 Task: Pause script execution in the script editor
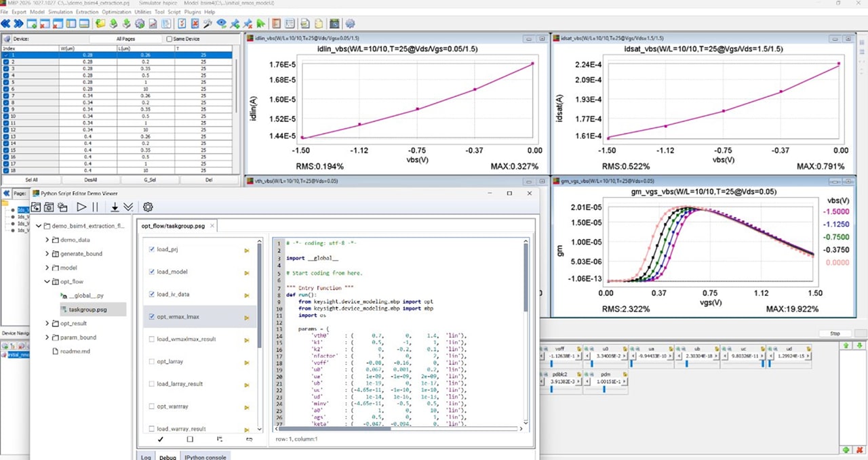pos(95,207)
